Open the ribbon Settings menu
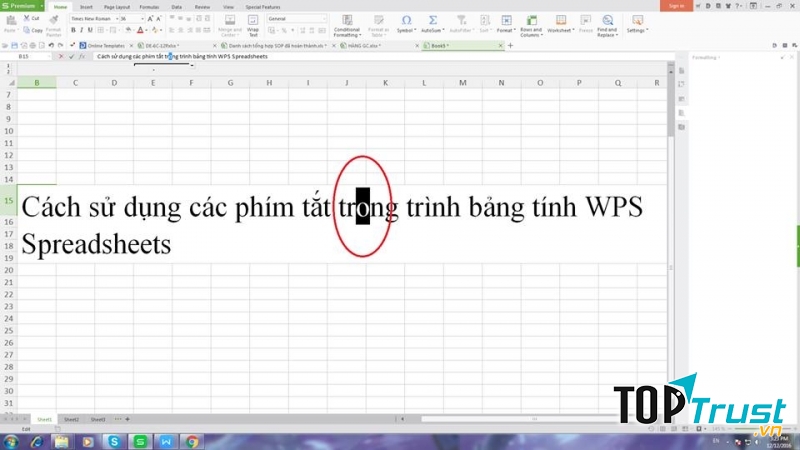800x450 pixels. point(637,24)
